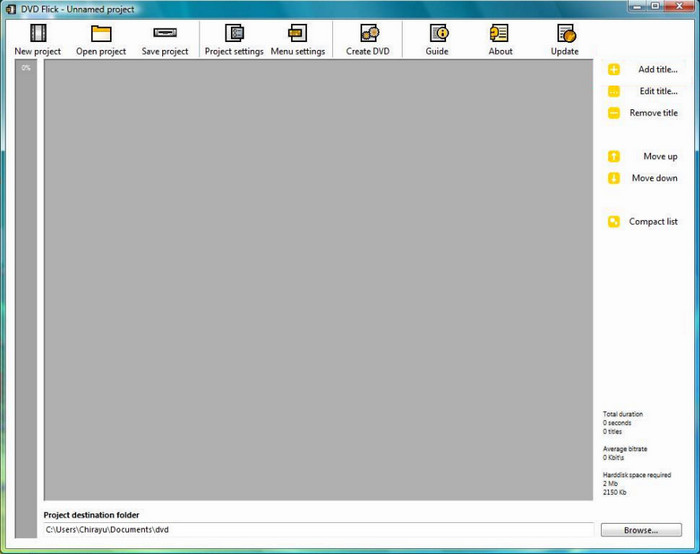Click the Remove title label
700x554 pixels.
pyautogui.click(x=654, y=113)
